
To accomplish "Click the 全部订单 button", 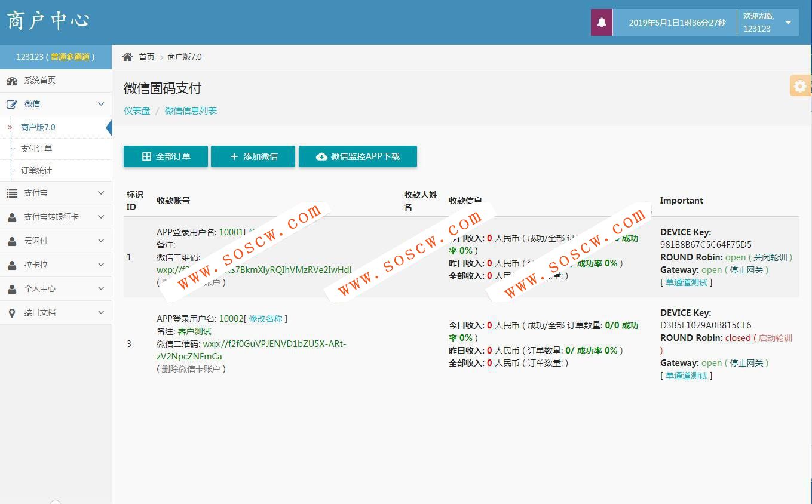I will (x=166, y=156).
